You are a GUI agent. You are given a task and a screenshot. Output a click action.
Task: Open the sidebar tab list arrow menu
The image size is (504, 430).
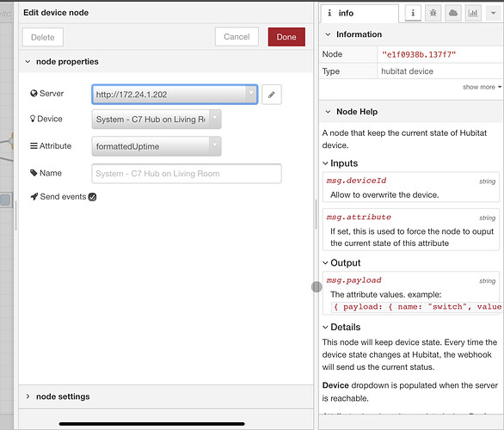493,13
